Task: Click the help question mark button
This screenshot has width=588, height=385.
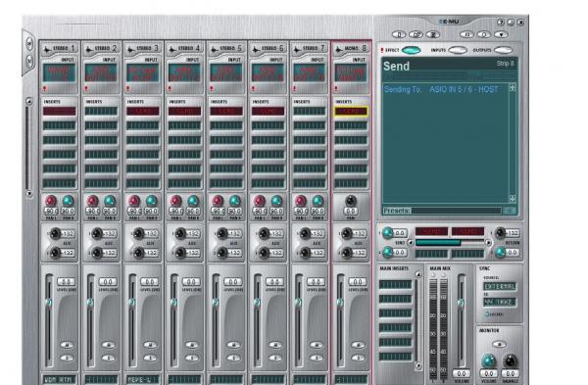Action: (x=500, y=23)
